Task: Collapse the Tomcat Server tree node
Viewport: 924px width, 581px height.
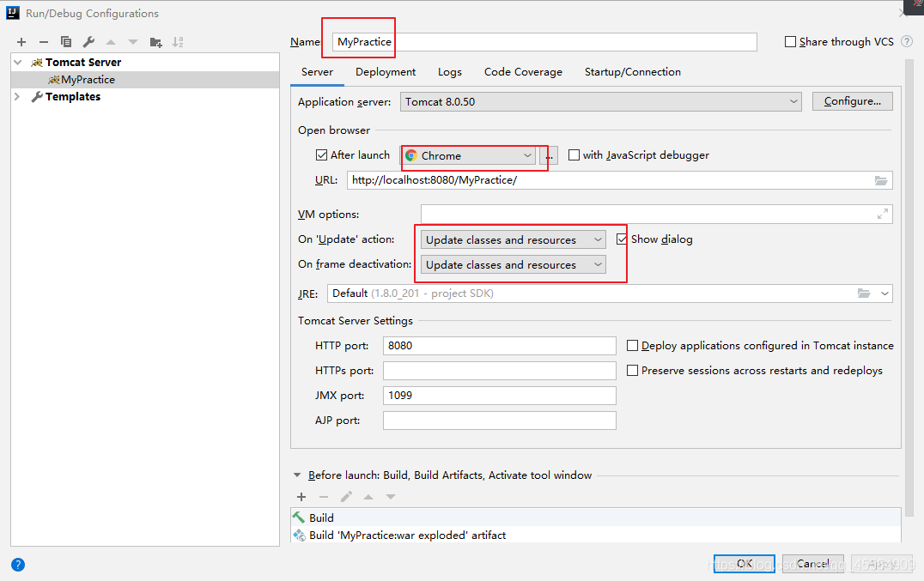Action: pyautogui.click(x=18, y=63)
